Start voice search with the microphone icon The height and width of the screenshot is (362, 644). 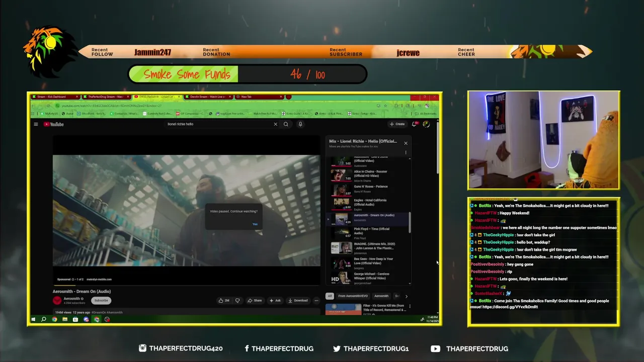pyautogui.click(x=300, y=124)
